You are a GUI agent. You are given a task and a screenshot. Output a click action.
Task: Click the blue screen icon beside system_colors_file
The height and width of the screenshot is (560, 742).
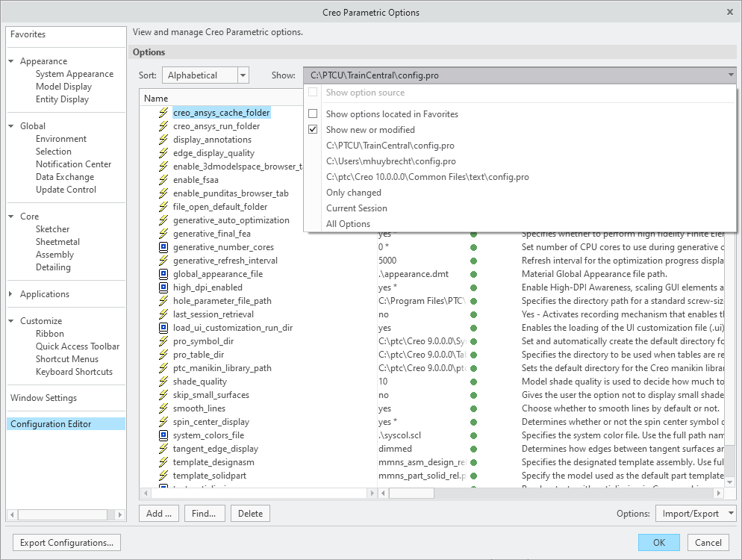tap(163, 435)
